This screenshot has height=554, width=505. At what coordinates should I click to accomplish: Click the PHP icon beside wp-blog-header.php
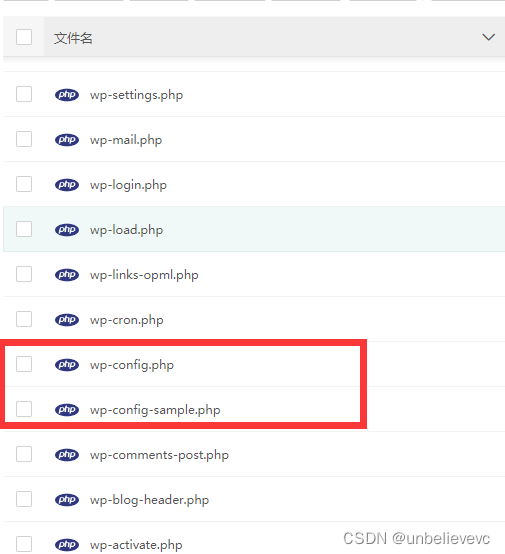[67, 500]
